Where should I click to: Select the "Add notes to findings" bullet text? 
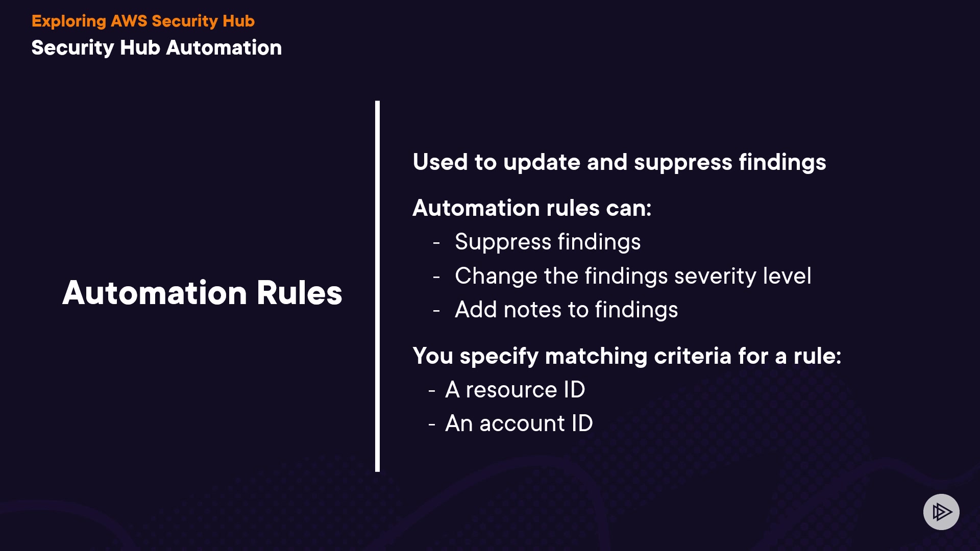click(x=566, y=310)
